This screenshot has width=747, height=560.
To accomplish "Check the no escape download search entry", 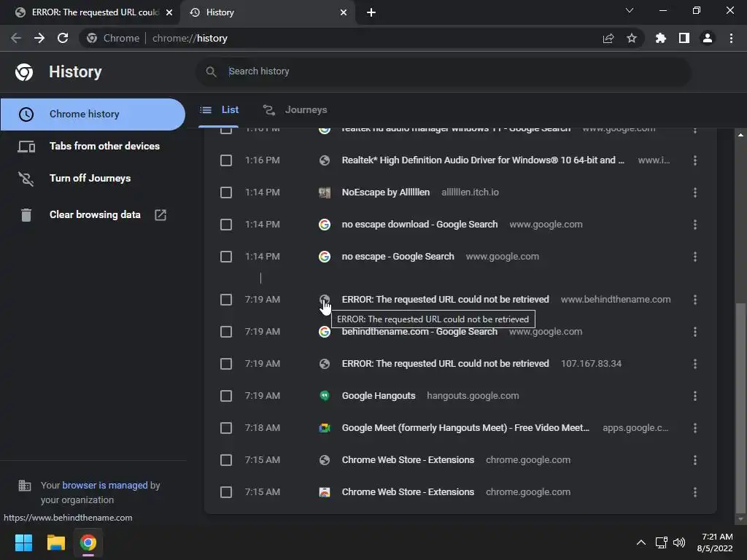I will tap(226, 225).
